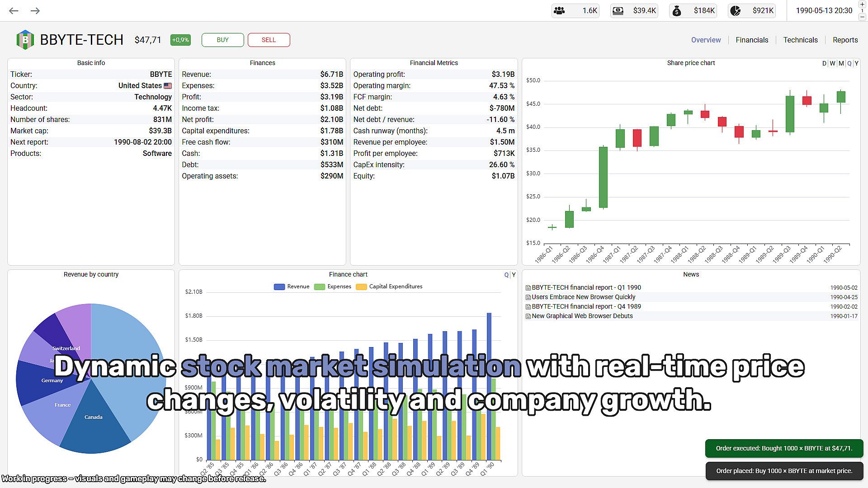Click the forward navigation arrow
868x488 pixels.
pyautogui.click(x=35, y=11)
